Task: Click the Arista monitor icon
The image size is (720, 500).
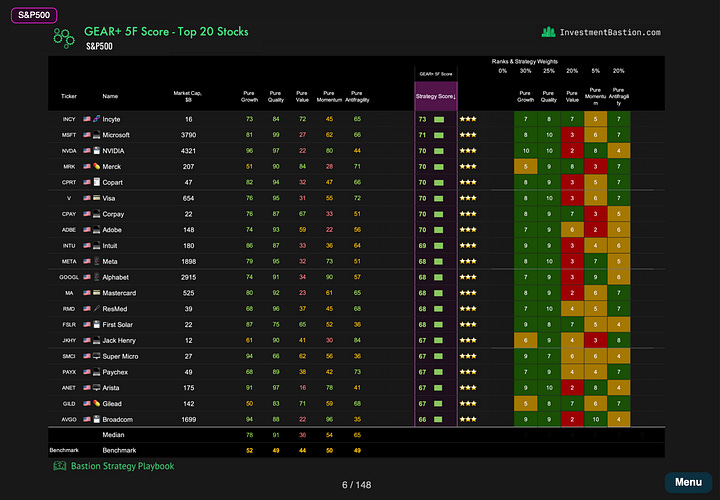Action: pos(96,388)
